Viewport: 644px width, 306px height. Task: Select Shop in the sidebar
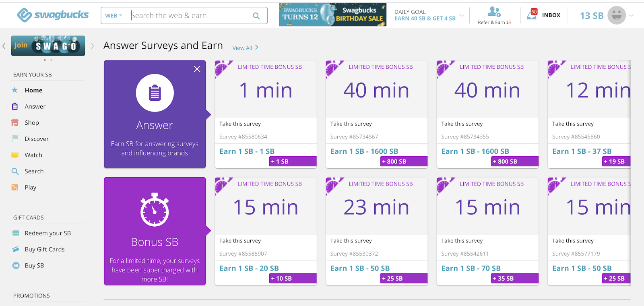click(32, 122)
